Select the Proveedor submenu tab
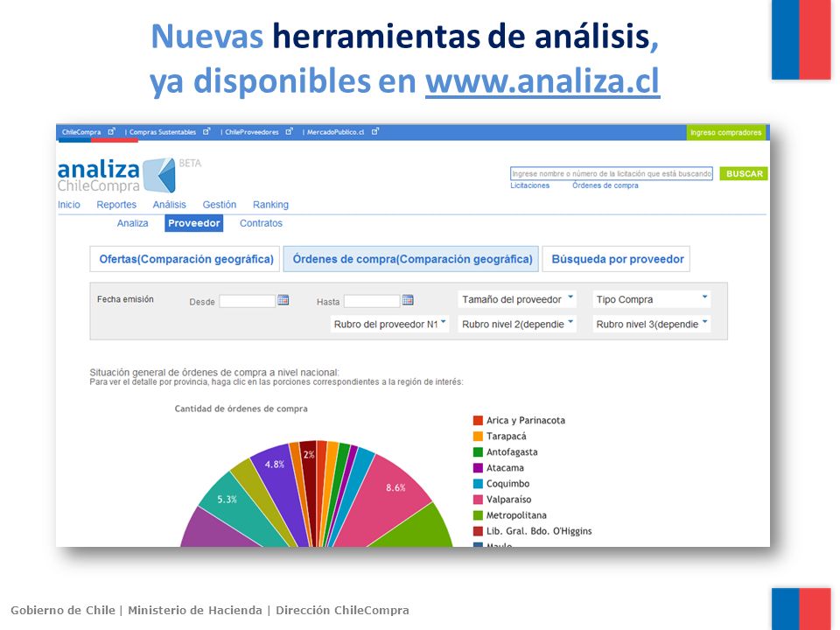Image resolution: width=840 pixels, height=630 pixels. coord(194,223)
